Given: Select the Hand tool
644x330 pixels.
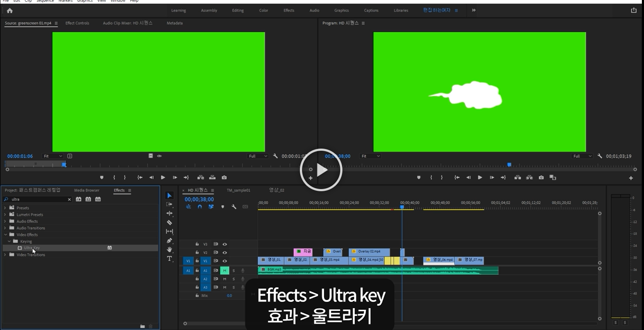Looking at the screenshot, I should point(169,250).
